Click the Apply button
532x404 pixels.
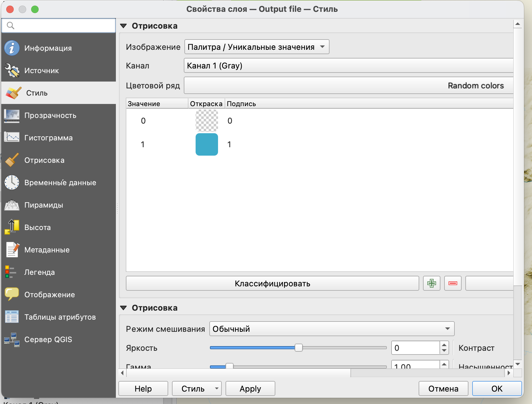[x=250, y=388]
